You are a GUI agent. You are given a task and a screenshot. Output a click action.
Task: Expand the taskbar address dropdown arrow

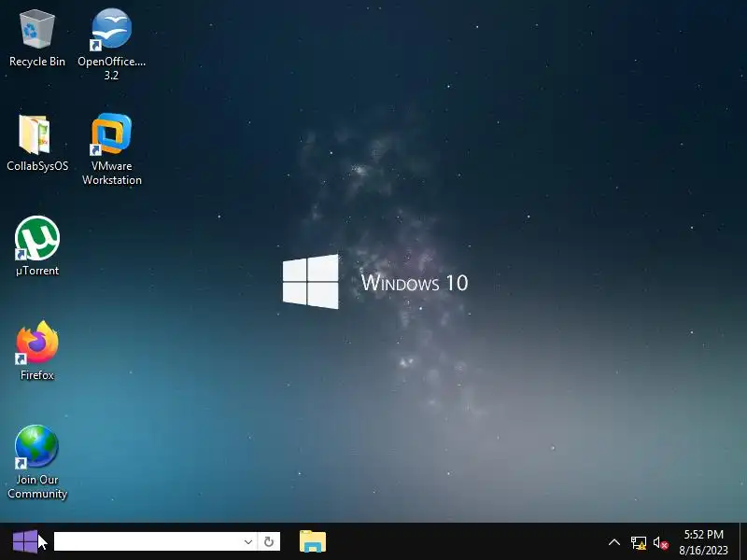click(x=247, y=542)
